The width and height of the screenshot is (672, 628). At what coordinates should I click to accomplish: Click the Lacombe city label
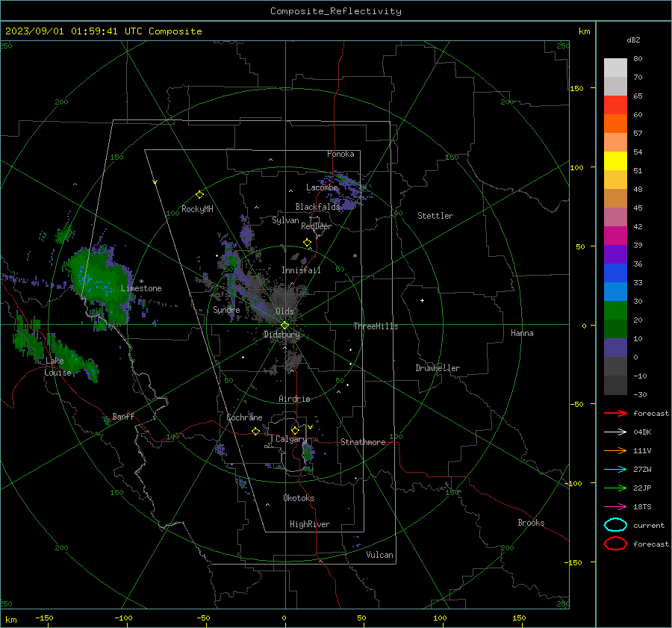[x=322, y=187]
